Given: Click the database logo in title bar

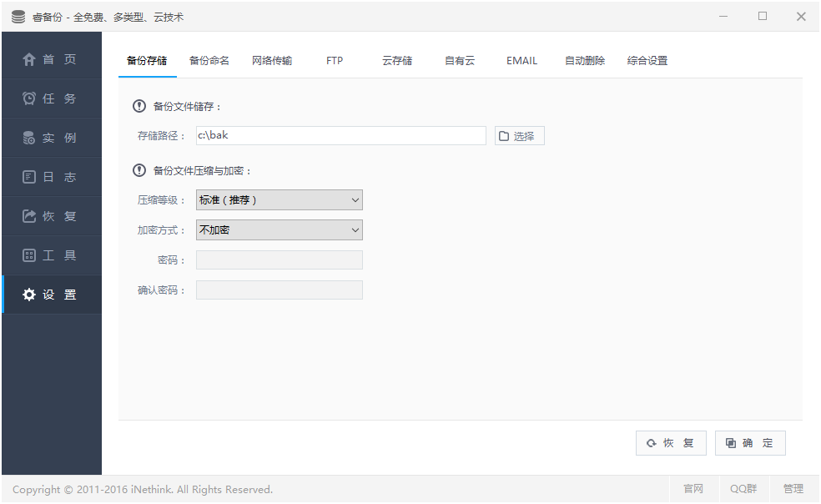Looking at the screenshot, I should click(x=17, y=15).
